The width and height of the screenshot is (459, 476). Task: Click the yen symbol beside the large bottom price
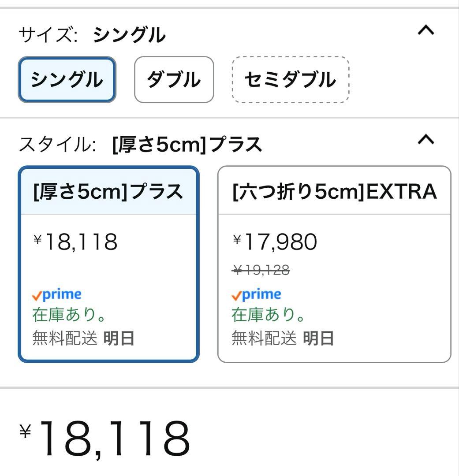26,431
